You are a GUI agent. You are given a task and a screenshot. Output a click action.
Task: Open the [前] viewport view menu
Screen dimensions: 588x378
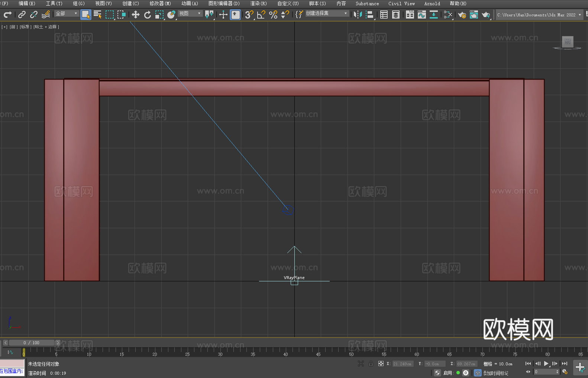click(x=13, y=27)
